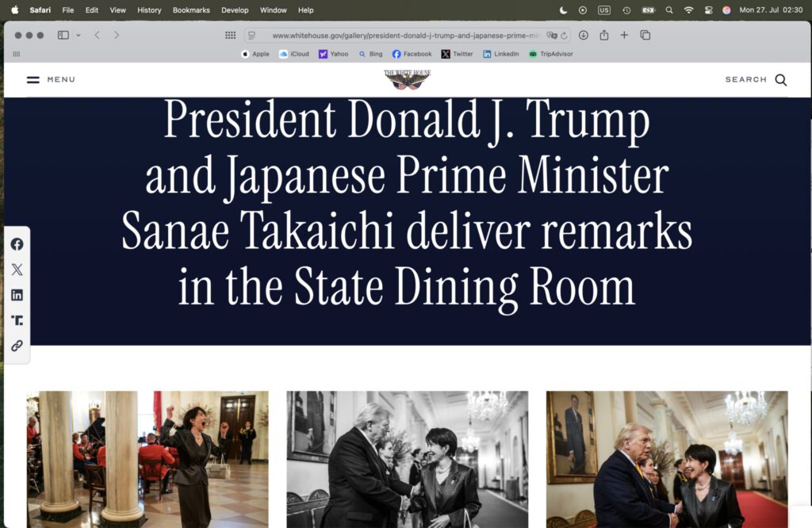This screenshot has height=528, width=812.
Task: Open the Twitter bookmark
Action: click(x=458, y=54)
